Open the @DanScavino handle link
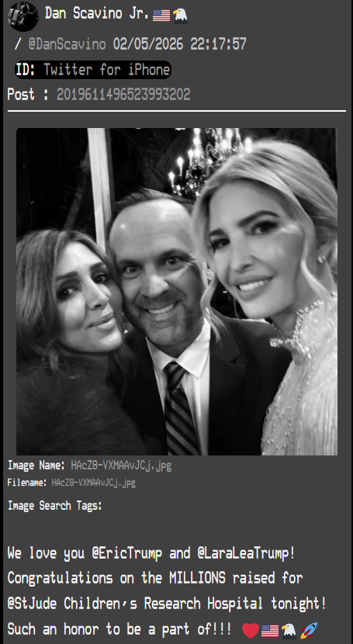Screen dimensions: 353x644 click(x=67, y=43)
